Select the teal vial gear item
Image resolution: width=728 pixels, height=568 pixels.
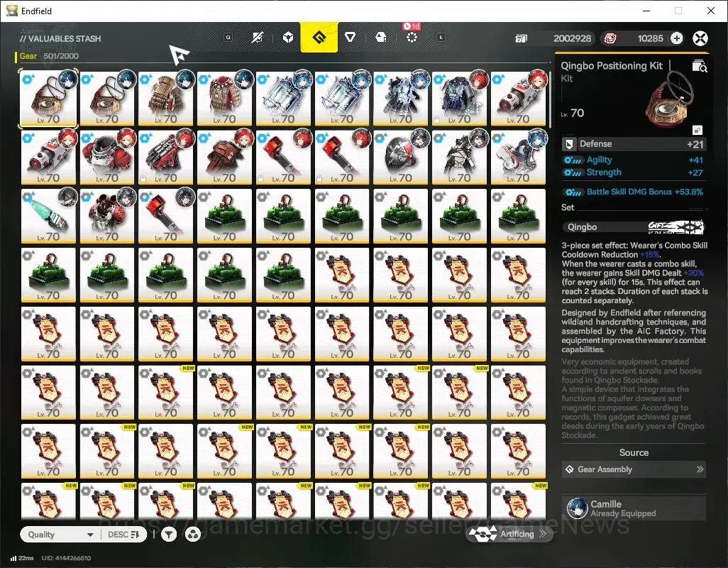point(48,216)
